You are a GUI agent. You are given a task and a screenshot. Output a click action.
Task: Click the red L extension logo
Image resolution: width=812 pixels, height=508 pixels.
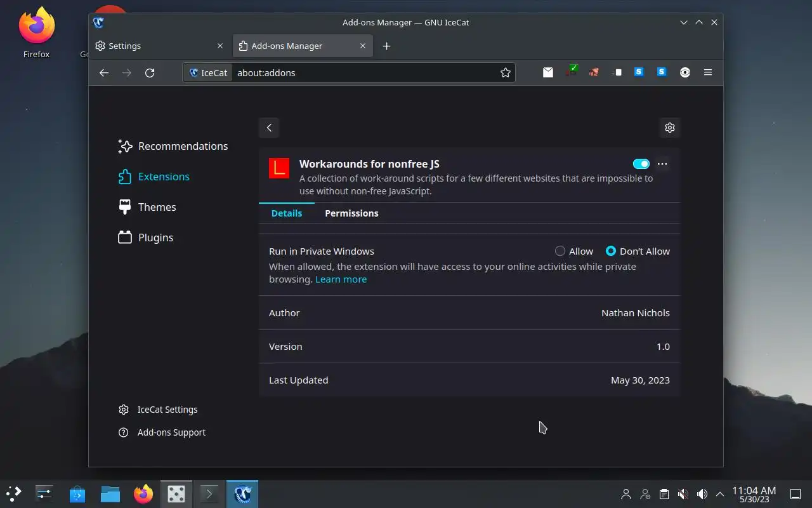click(279, 168)
